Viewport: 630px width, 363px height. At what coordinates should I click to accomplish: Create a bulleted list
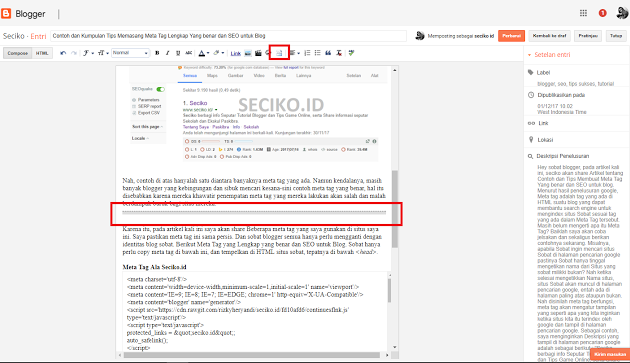[x=318, y=53]
